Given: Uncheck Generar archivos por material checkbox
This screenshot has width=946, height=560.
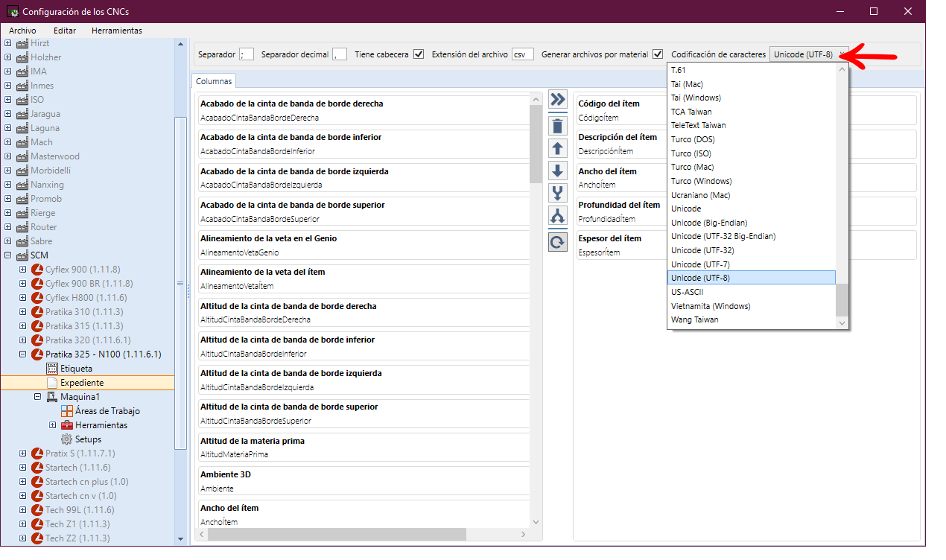Looking at the screenshot, I should coord(658,54).
